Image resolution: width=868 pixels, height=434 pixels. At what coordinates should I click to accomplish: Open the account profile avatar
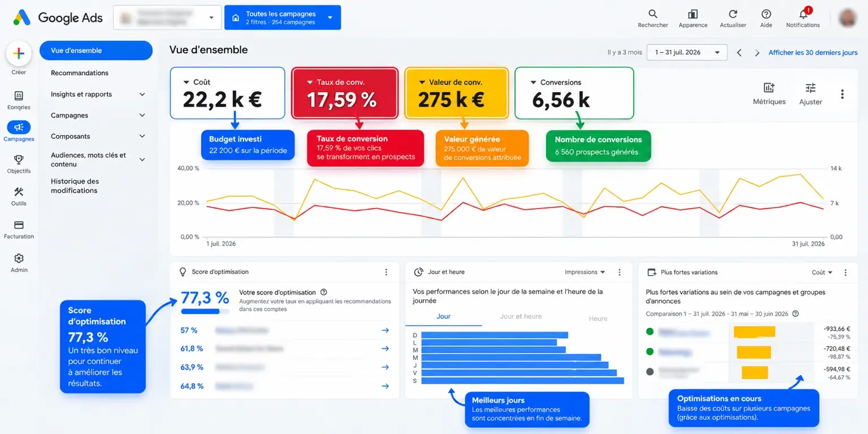847,18
